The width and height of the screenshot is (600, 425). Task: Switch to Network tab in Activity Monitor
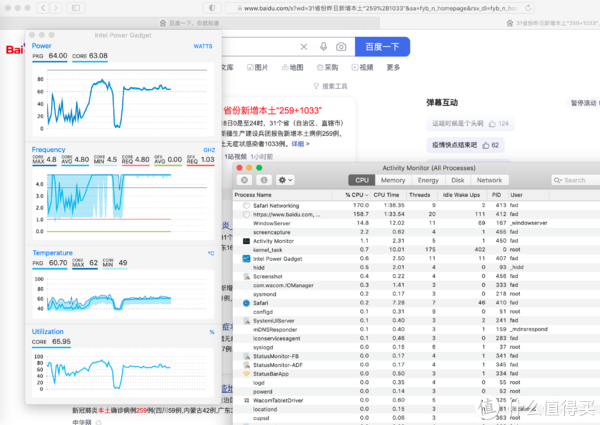pos(489,180)
